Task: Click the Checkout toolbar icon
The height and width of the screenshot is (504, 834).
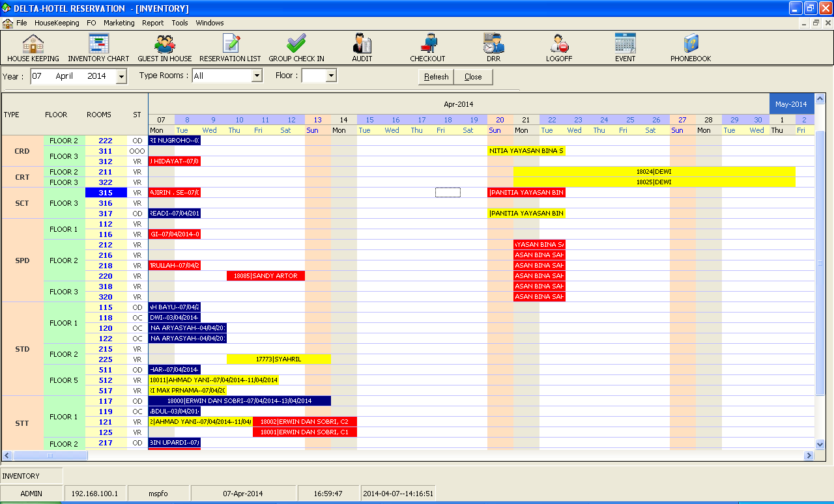Action: (x=427, y=44)
